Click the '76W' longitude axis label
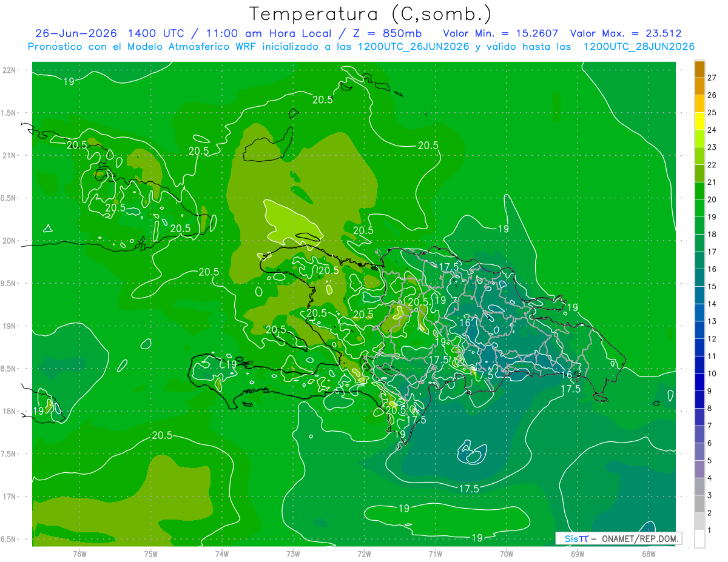The image size is (728, 562). coord(80,554)
